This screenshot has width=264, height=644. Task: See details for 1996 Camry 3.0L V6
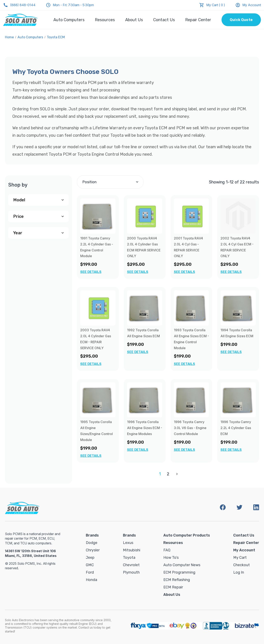point(184,449)
